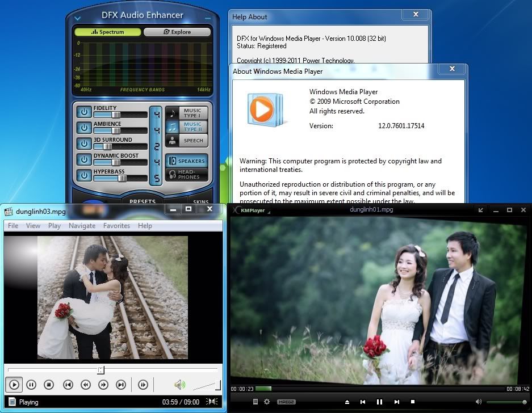Click the 00:08:42 duration in KMPlayer

(x=518, y=389)
